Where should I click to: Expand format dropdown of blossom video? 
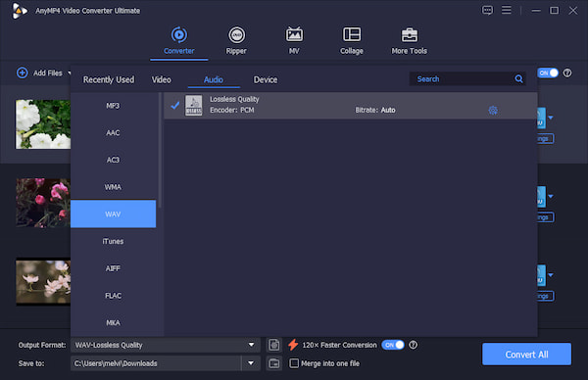point(550,275)
